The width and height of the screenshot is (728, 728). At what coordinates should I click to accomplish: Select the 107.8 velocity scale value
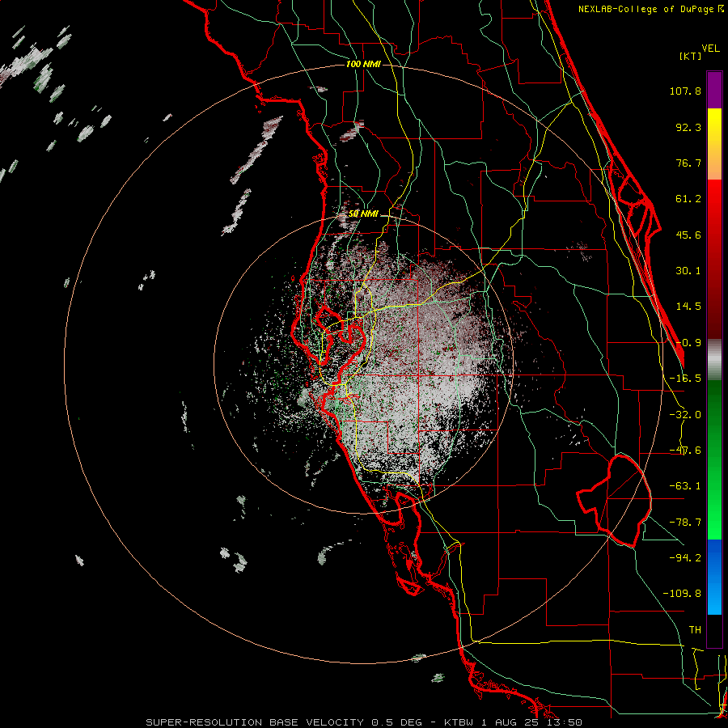pyautogui.click(x=685, y=91)
